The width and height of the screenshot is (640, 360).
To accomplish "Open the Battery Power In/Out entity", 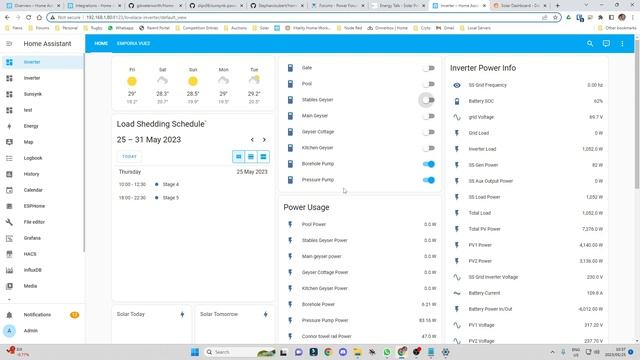I will (x=528, y=309).
